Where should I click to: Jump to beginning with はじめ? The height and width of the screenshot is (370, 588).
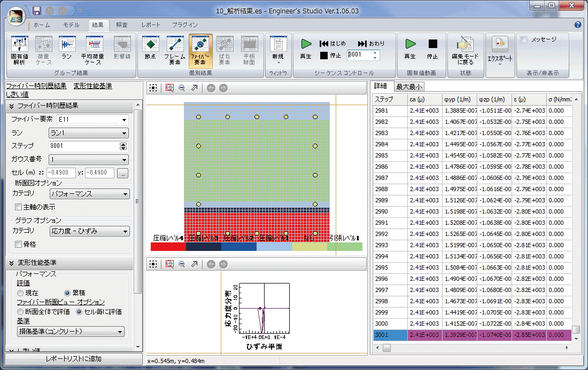coord(332,43)
